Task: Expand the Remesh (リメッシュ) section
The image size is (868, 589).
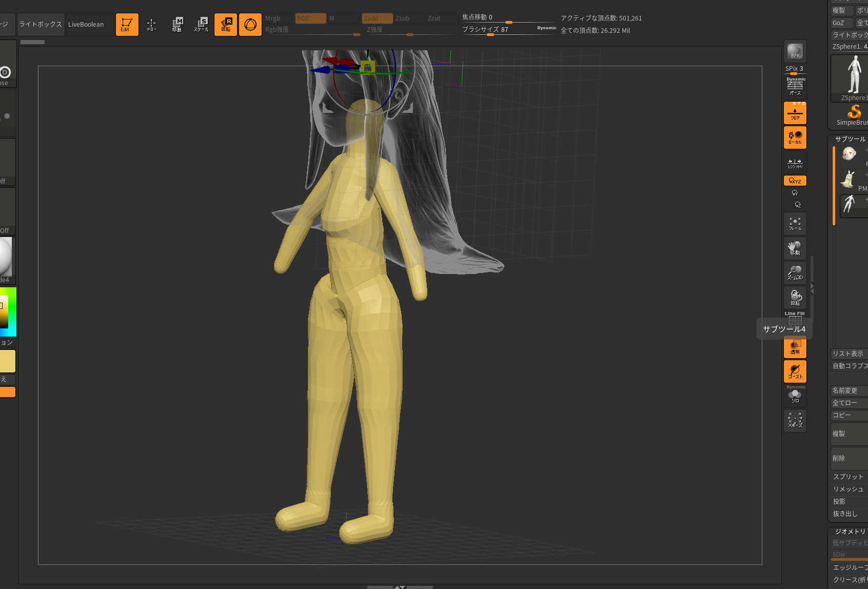Action: pos(849,489)
